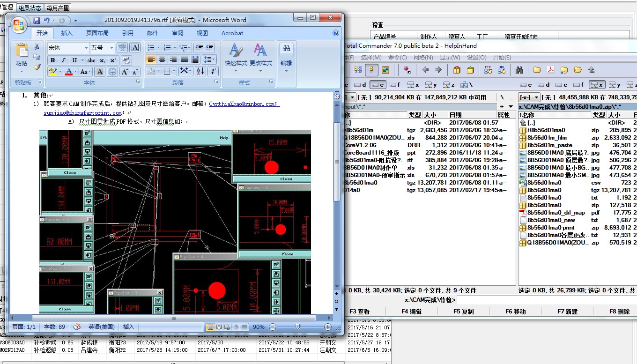Click Total Commander command line input

point(547,300)
